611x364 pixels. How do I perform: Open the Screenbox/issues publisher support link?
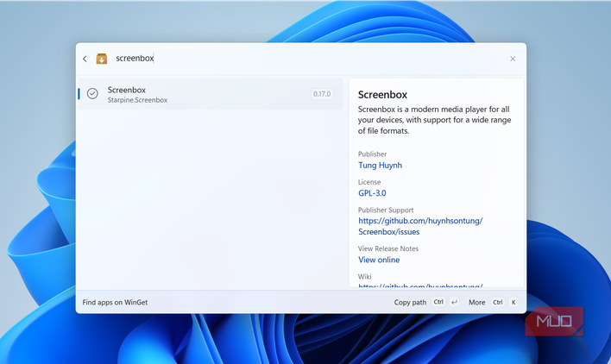pyautogui.click(x=420, y=226)
